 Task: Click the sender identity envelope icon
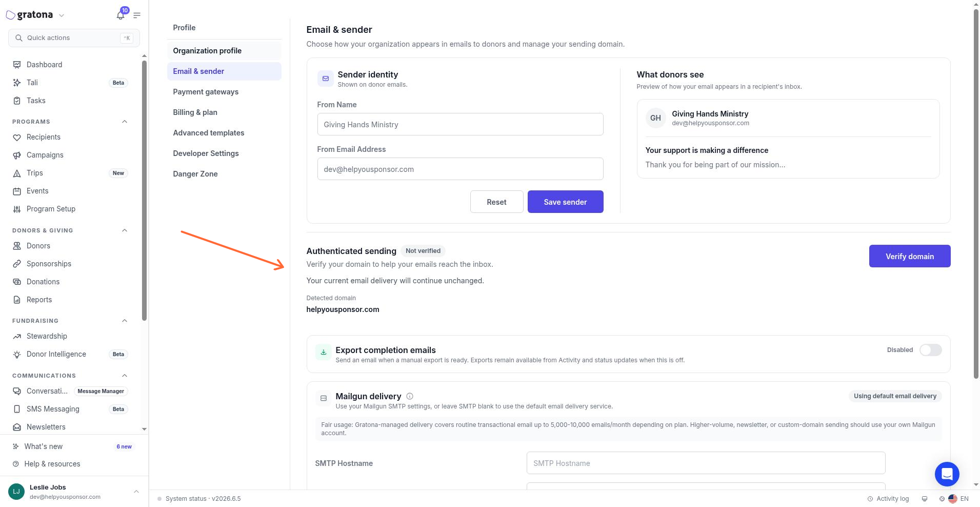tap(325, 79)
